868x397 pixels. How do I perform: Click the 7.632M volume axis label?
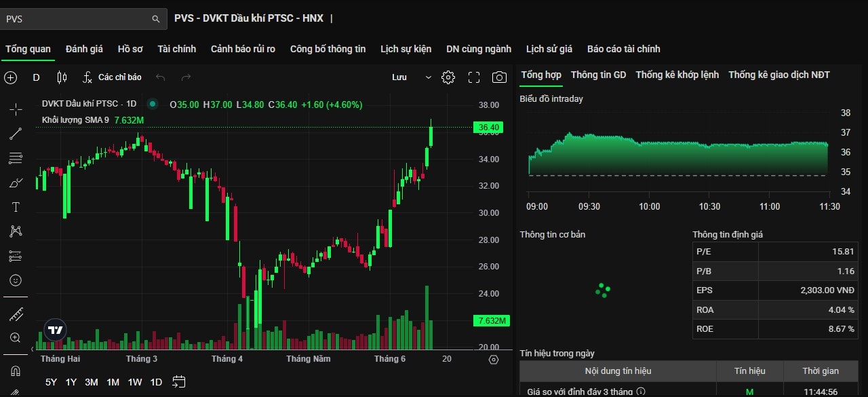point(493,320)
